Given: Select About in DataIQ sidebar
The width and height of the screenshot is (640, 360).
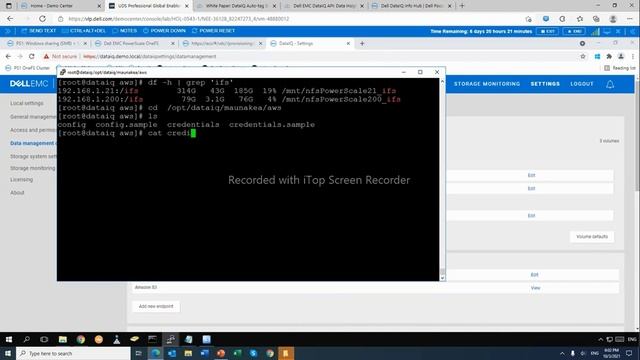Looking at the screenshot, I should [17, 193].
